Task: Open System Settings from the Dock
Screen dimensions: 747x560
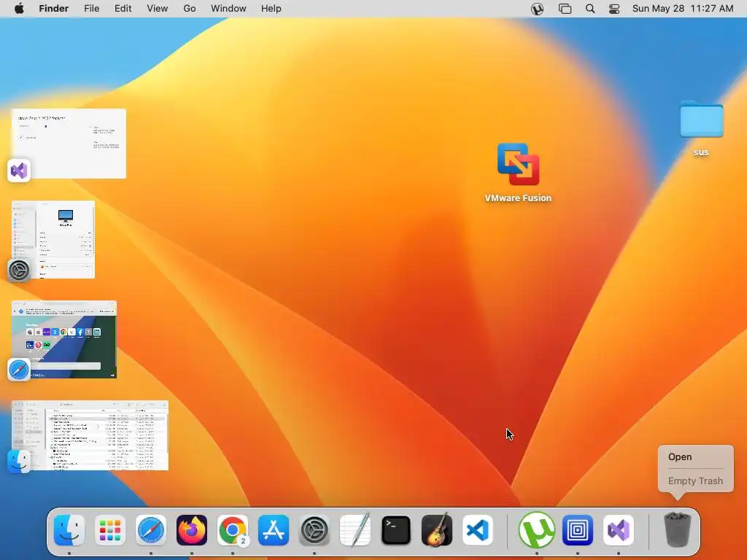Action: [x=314, y=530]
